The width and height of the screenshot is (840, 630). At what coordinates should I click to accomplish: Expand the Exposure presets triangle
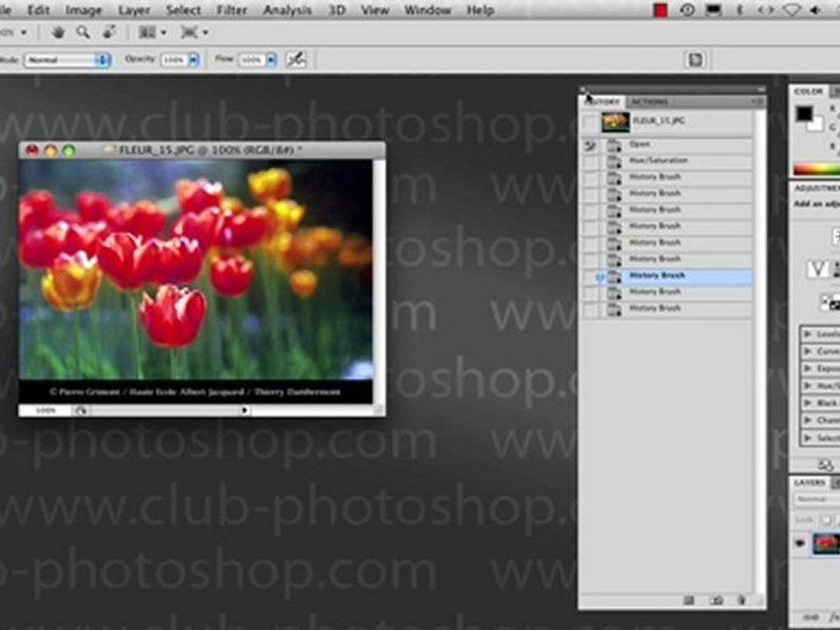point(808,368)
